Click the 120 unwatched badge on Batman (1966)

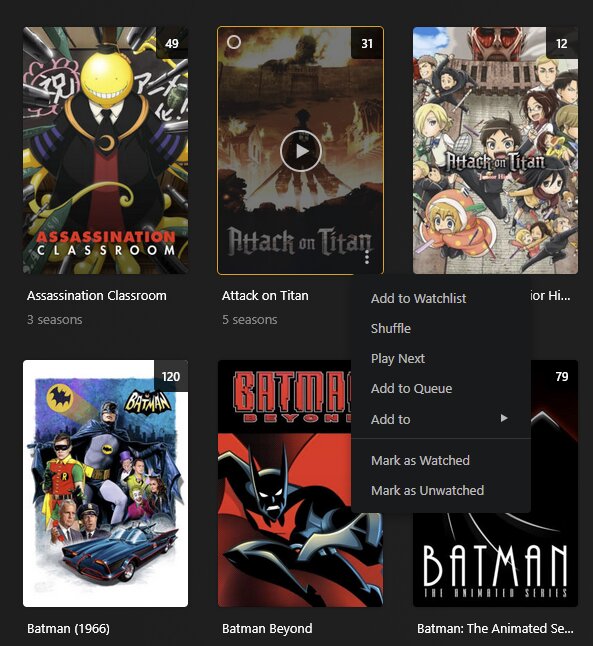[x=171, y=376]
